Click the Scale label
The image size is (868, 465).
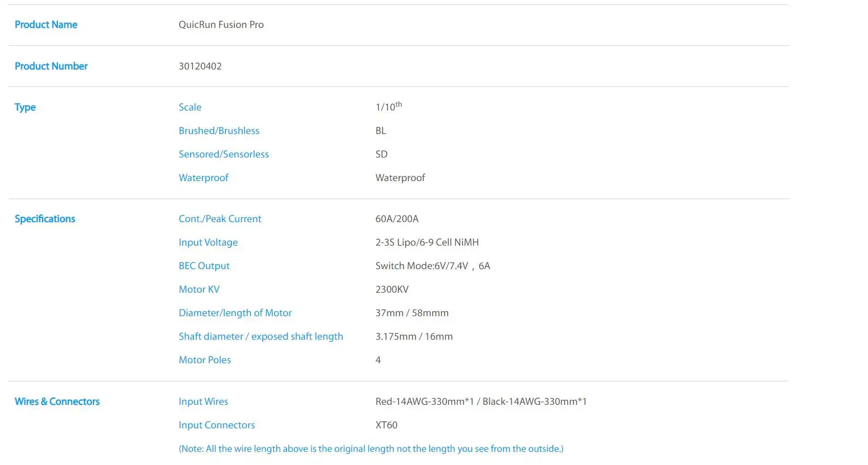pos(190,107)
